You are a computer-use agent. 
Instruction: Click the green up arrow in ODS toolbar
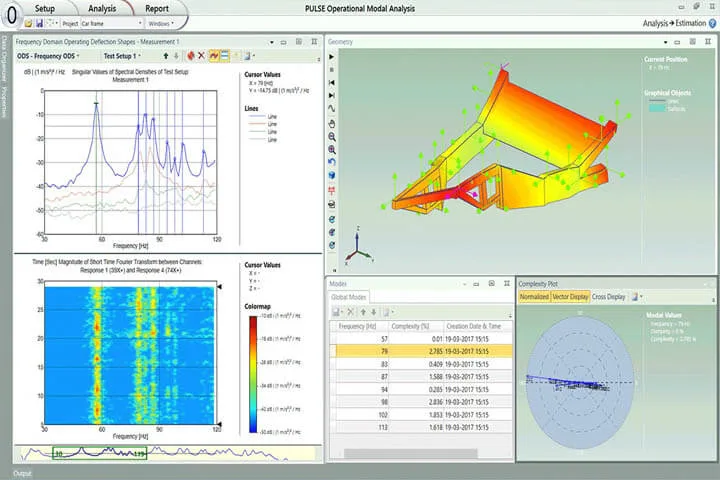point(166,56)
